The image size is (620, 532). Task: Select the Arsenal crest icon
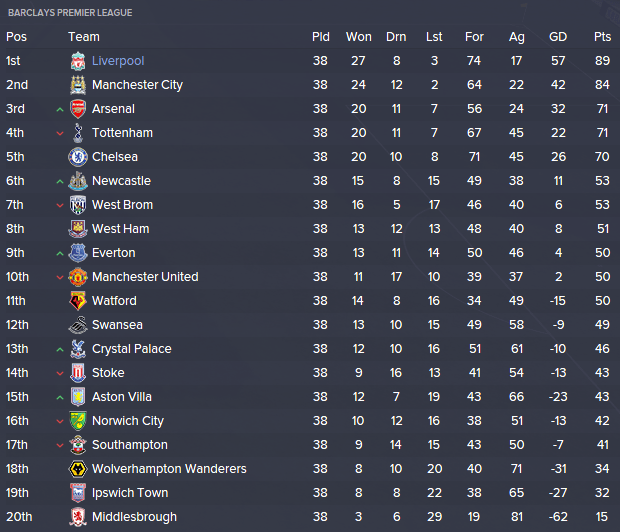(x=78, y=109)
